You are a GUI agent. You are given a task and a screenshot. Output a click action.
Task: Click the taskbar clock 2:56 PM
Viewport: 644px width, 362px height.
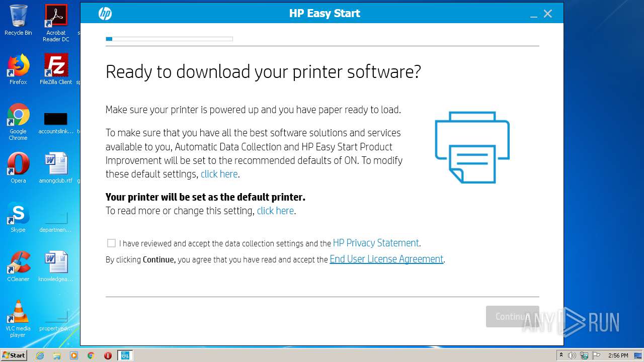click(618, 355)
